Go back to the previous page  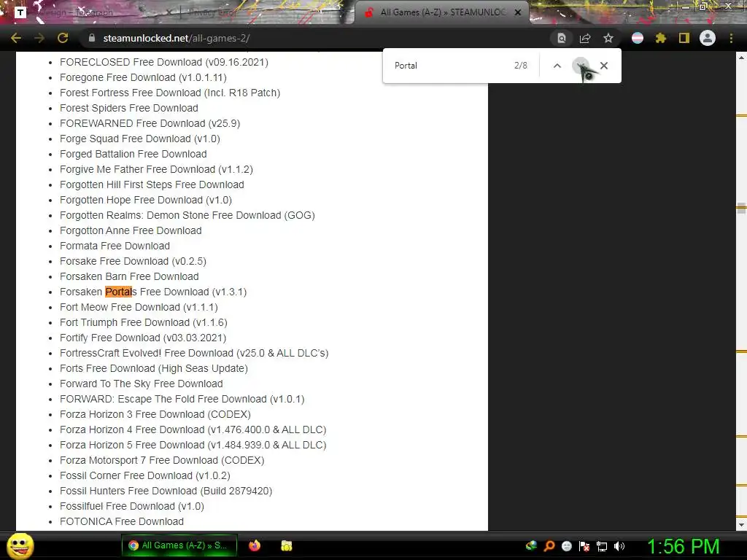16,38
